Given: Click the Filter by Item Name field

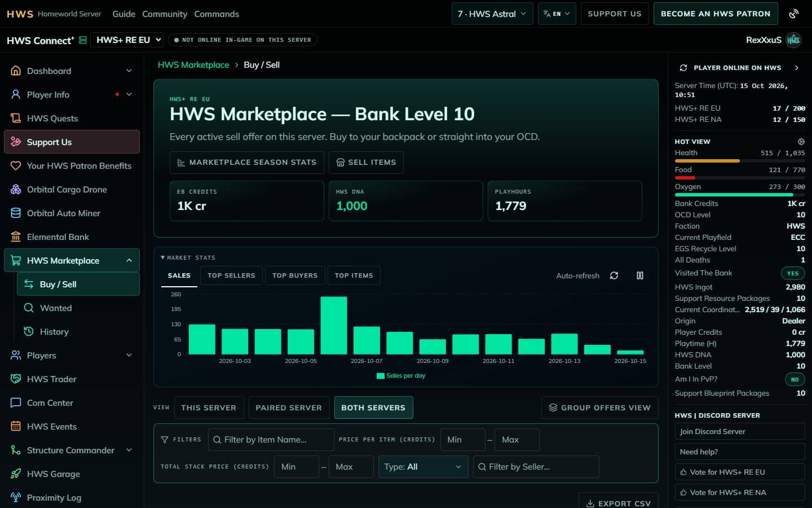Looking at the screenshot, I should click(x=271, y=440).
